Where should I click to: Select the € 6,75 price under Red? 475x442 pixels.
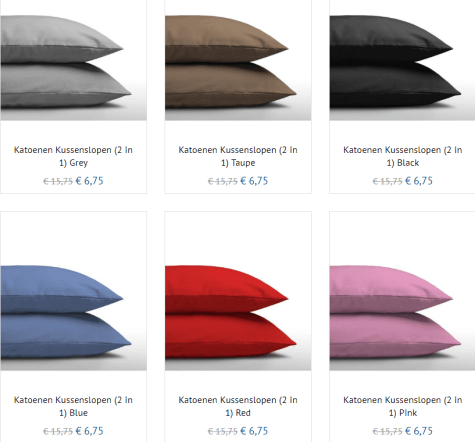(x=254, y=431)
